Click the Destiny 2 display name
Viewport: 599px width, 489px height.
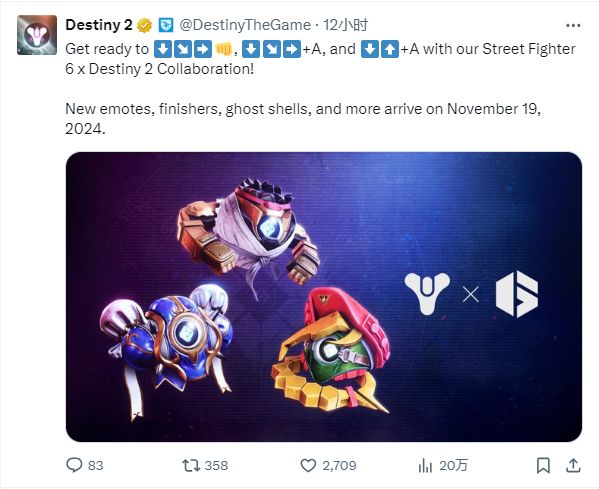[x=99, y=25]
